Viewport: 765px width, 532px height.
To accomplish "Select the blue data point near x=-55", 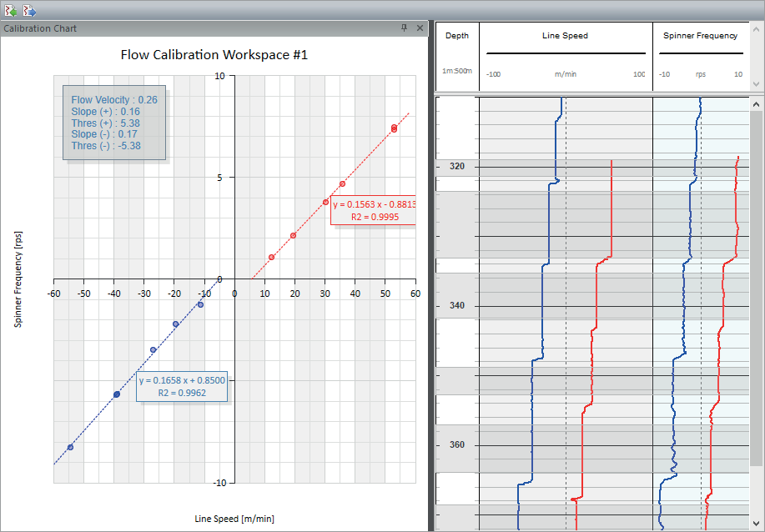I will [70, 448].
